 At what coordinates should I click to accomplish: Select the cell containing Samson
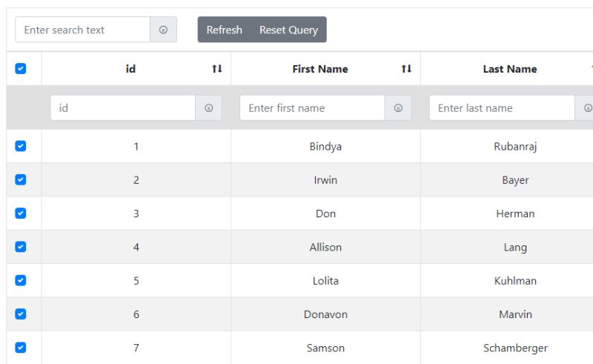325,348
